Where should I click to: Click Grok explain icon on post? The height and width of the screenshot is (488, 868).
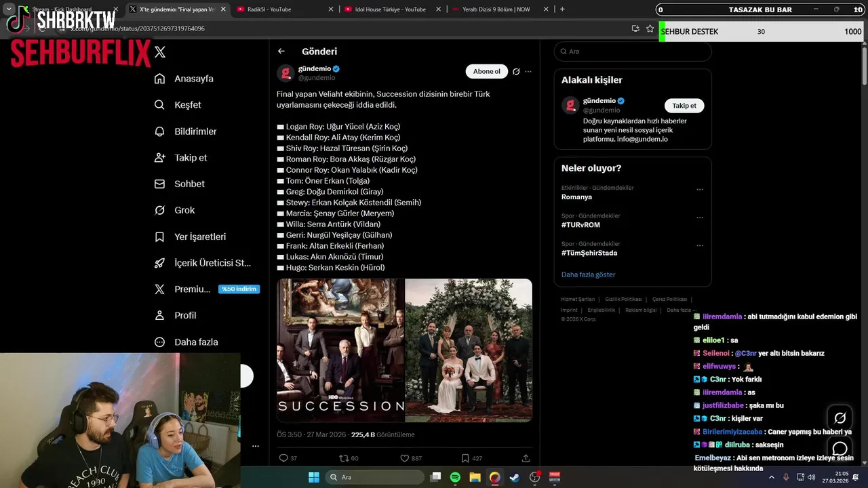pos(517,71)
